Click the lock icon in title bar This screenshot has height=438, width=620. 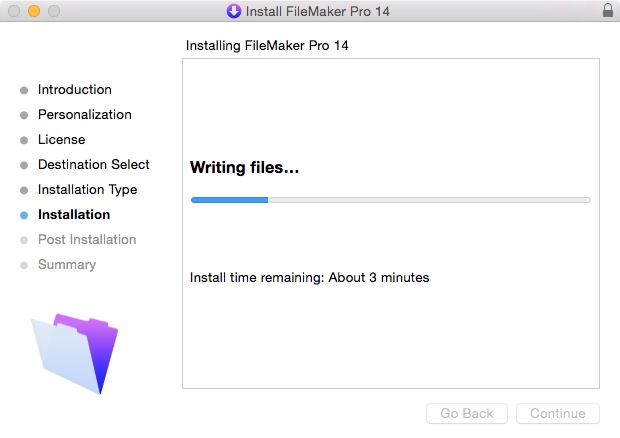coord(608,10)
